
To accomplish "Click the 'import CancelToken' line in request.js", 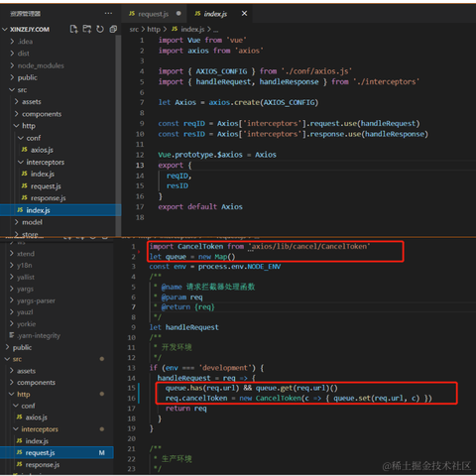I will click(260, 247).
